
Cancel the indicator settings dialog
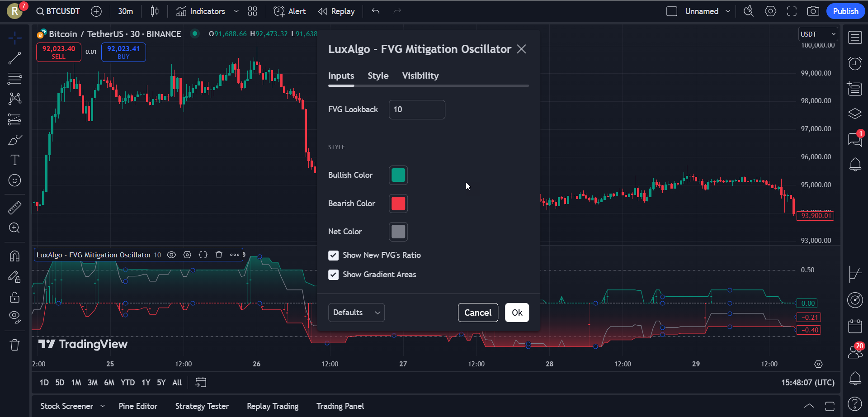[x=478, y=313]
